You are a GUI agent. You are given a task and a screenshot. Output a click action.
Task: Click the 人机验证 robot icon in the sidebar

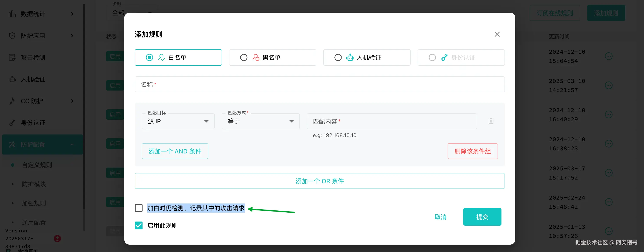[12, 79]
